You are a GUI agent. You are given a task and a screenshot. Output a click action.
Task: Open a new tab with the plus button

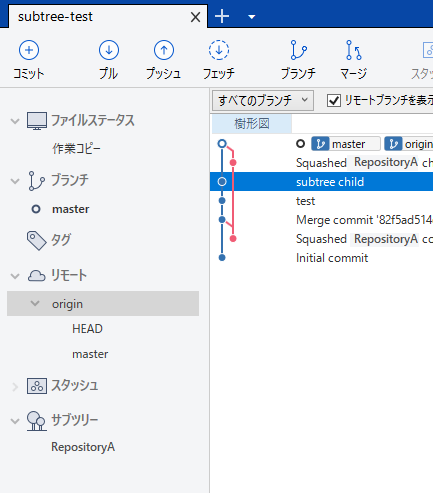click(x=222, y=16)
